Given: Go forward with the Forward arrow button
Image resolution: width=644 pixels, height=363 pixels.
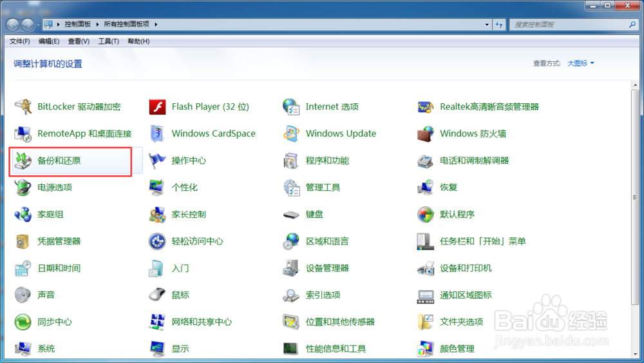Looking at the screenshot, I should coord(28,25).
